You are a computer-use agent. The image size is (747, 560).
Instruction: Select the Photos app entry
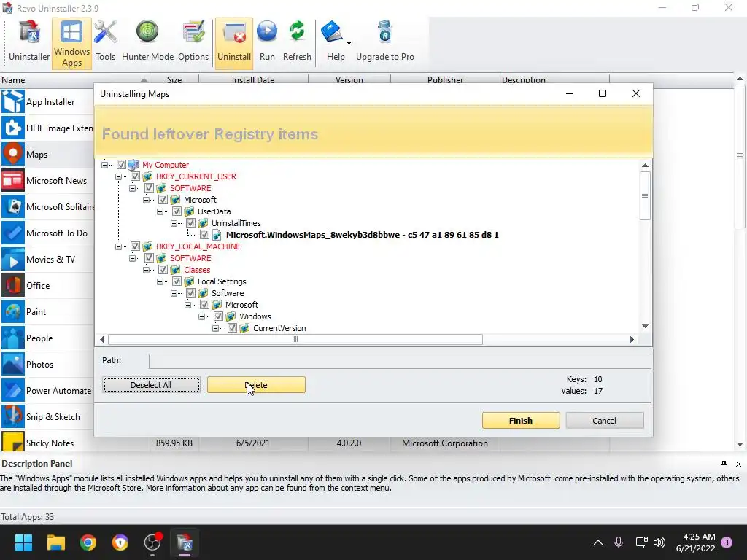point(47,365)
